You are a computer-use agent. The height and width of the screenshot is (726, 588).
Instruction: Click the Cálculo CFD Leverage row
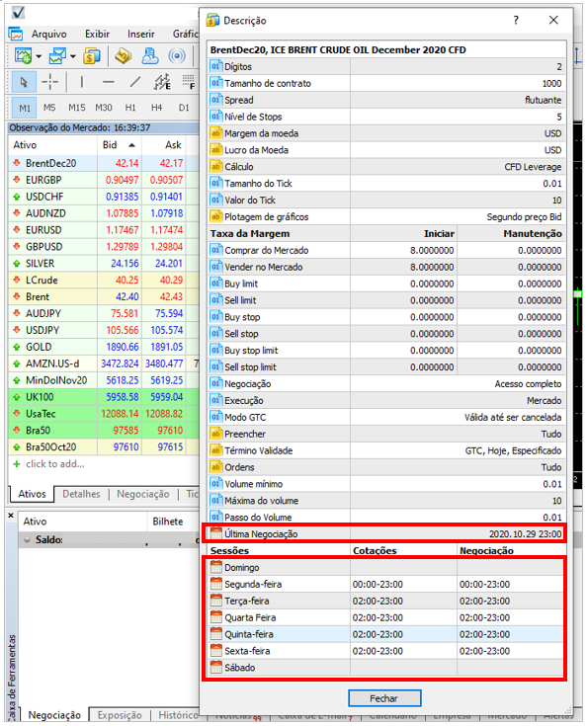[387, 167]
